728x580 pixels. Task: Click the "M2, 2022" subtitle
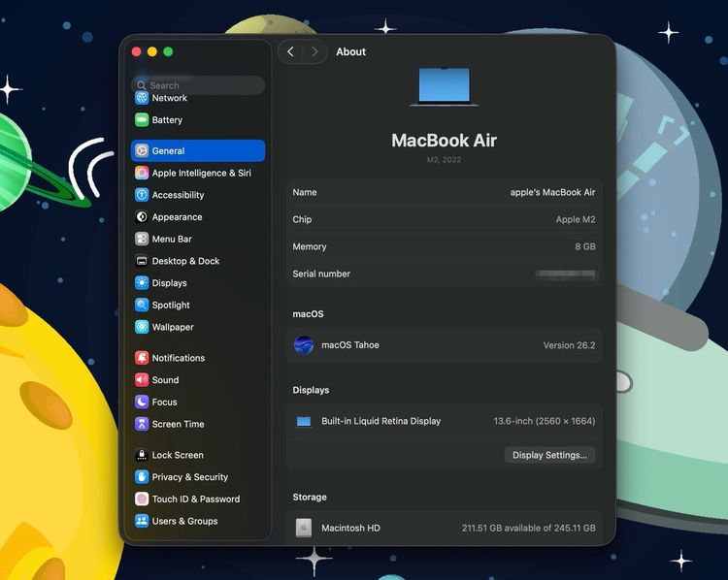coord(444,160)
